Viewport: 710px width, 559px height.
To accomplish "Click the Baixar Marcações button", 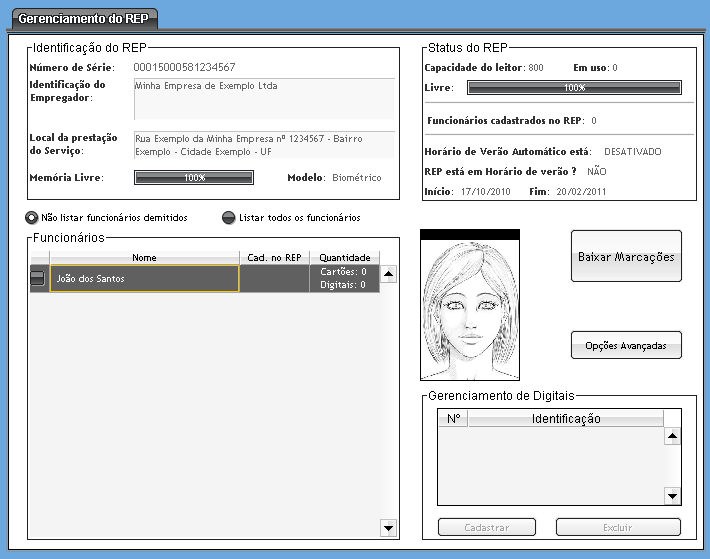I will tap(626, 257).
